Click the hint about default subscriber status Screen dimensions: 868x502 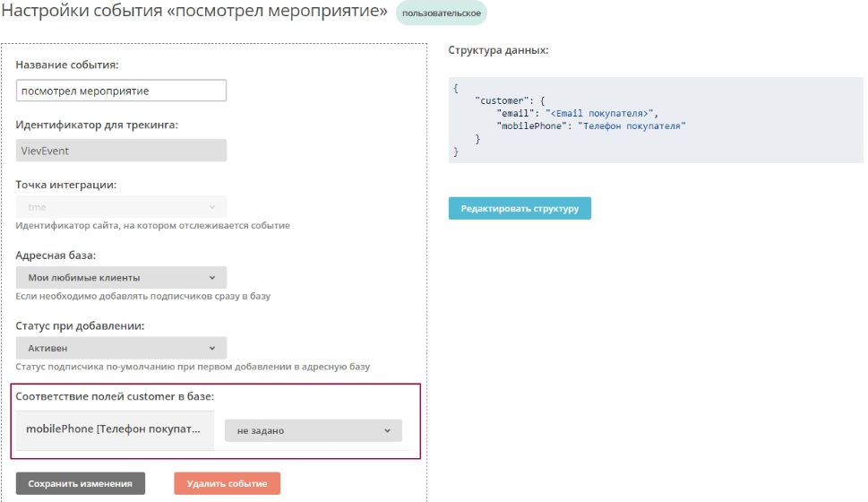[193, 367]
